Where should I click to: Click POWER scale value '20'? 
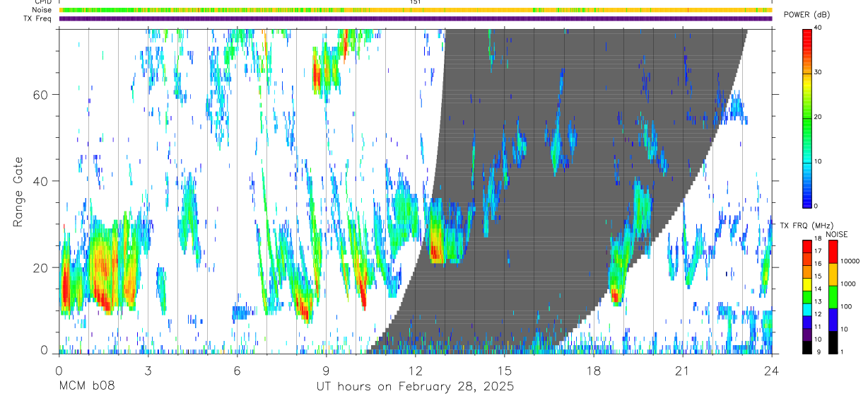tap(819, 117)
